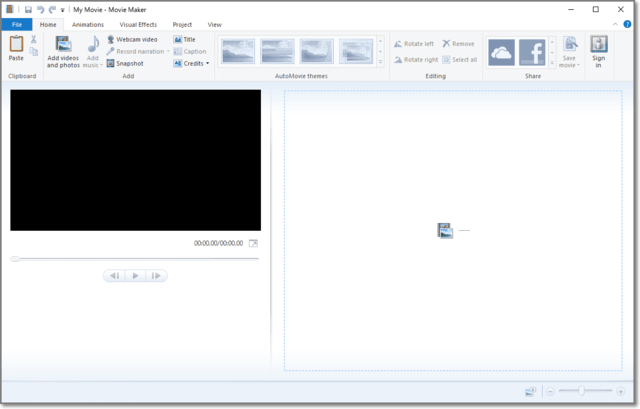640x409 pixels.
Task: Click the Sign in icon
Action: [598, 45]
